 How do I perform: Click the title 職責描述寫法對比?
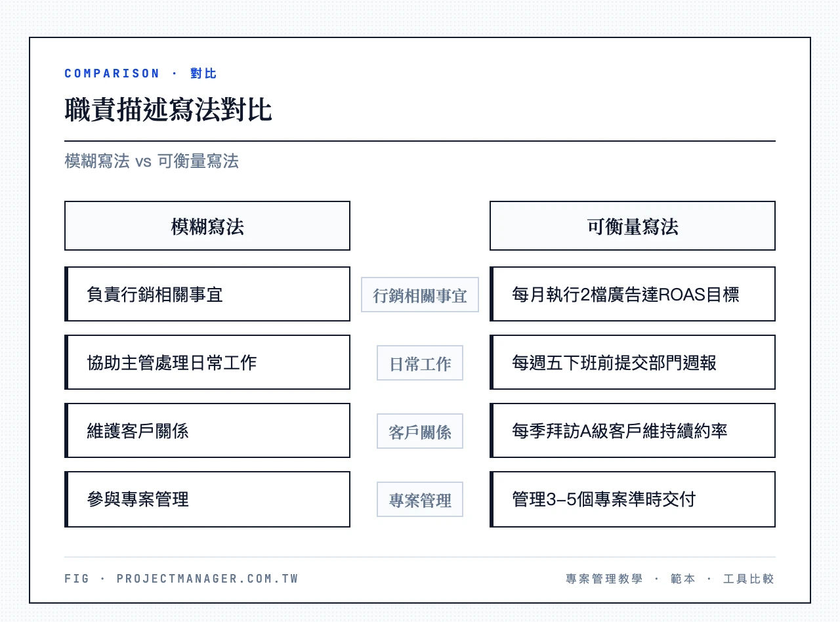168,110
